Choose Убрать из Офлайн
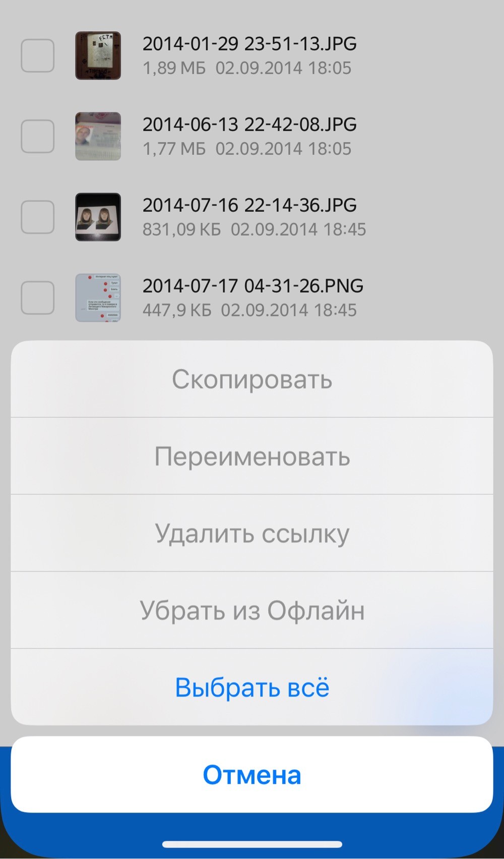Image resolution: width=504 pixels, height=859 pixels. point(252,610)
